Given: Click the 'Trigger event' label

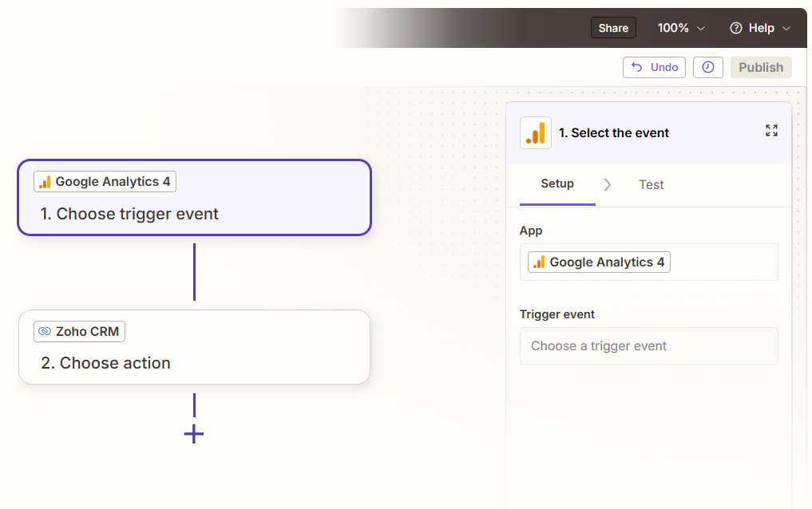Looking at the screenshot, I should pos(557,314).
